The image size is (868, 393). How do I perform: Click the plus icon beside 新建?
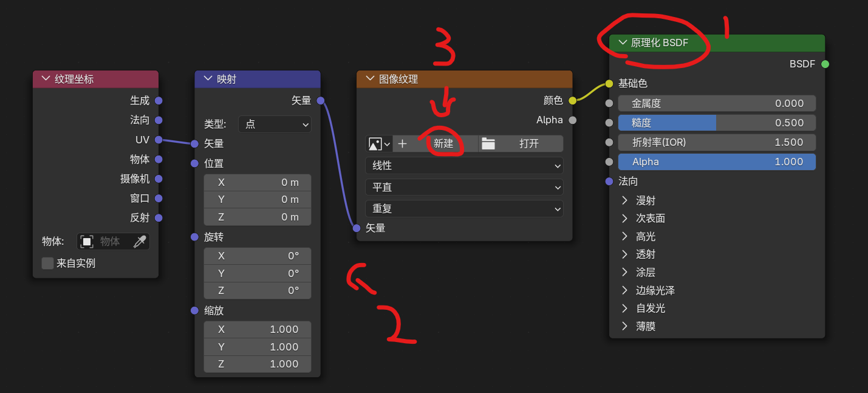[402, 144]
